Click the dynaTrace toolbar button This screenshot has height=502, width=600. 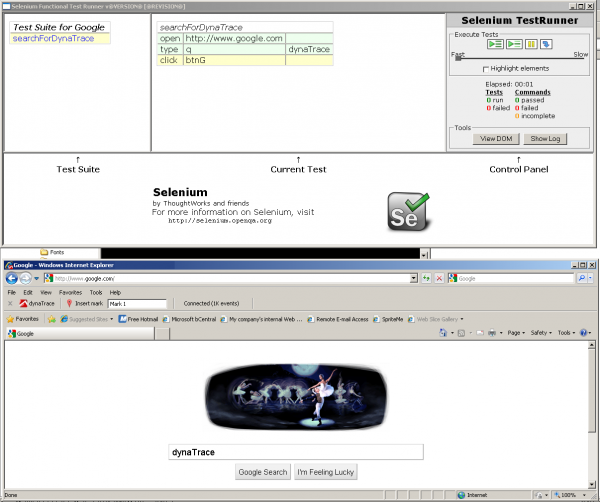tap(38, 303)
